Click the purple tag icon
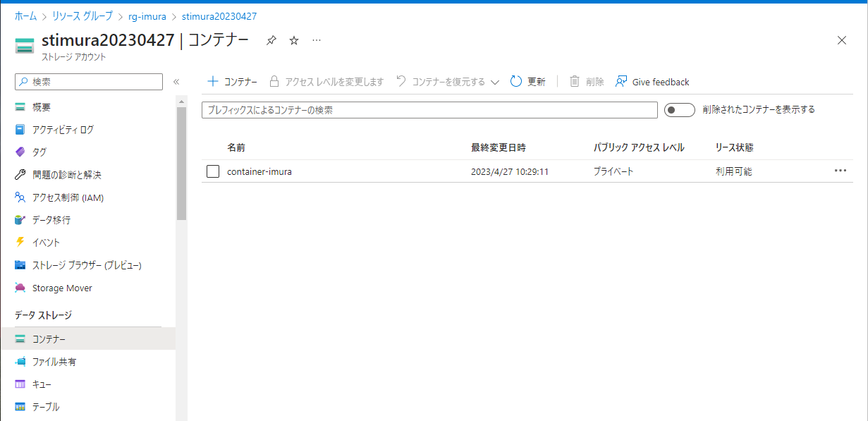 [20, 152]
